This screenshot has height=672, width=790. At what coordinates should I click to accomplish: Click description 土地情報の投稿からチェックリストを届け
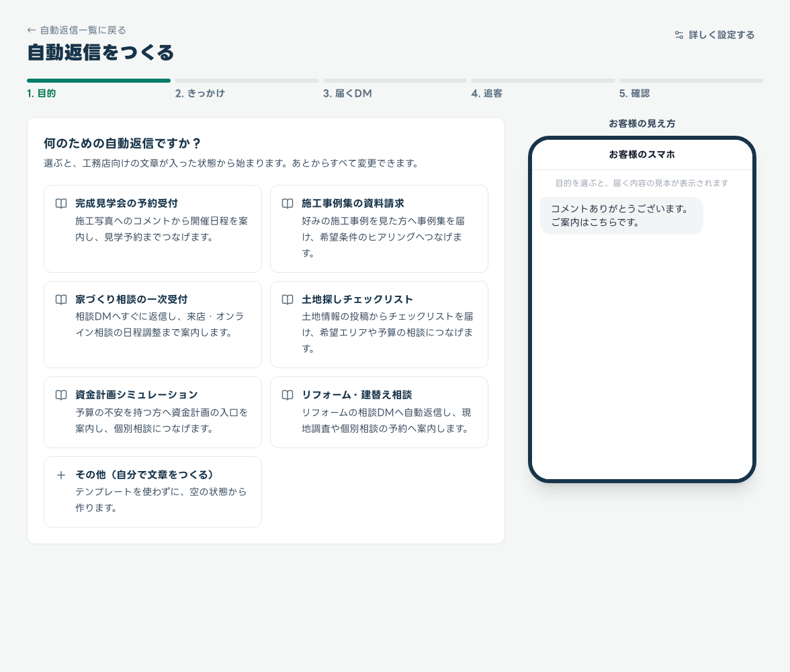pyautogui.click(x=388, y=332)
